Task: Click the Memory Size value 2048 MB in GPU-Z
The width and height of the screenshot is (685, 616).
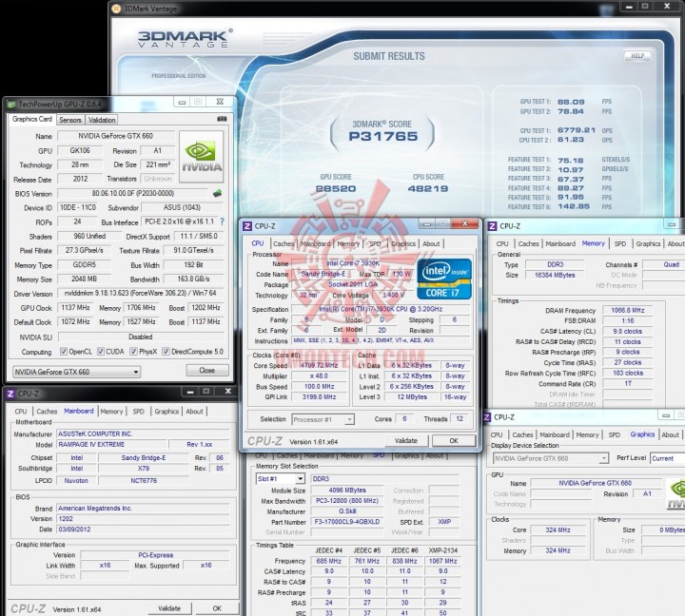Action: pyautogui.click(x=84, y=279)
